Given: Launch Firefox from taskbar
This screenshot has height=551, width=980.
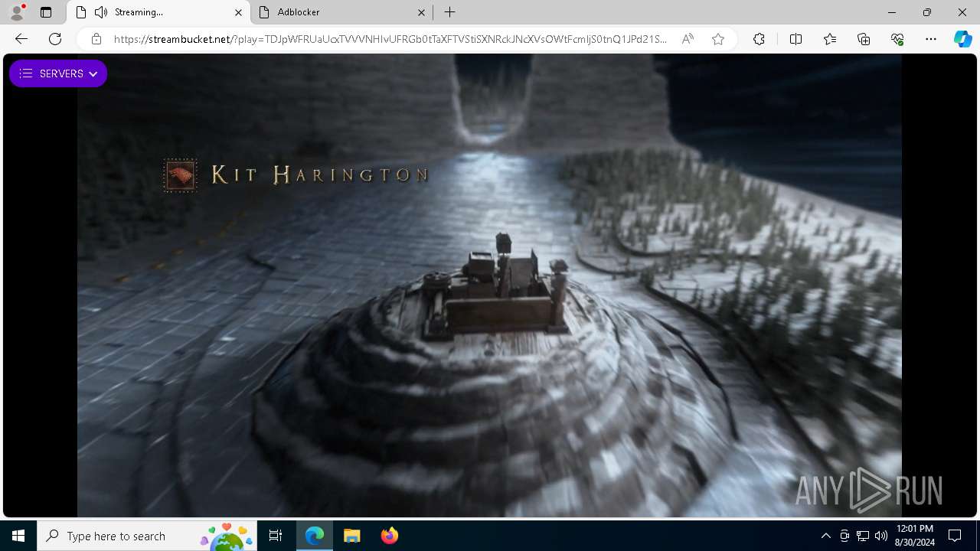Looking at the screenshot, I should point(389,536).
